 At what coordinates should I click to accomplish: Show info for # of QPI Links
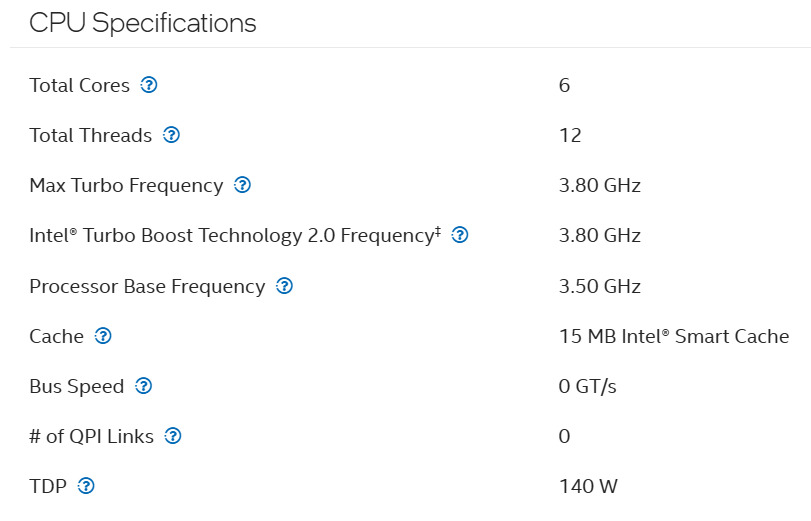pyautogui.click(x=173, y=436)
